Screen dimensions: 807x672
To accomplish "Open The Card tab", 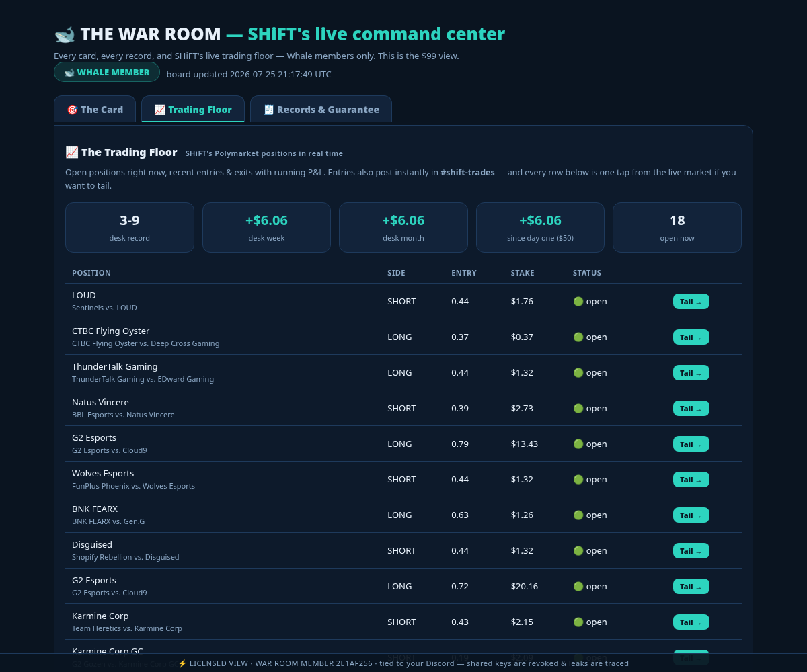I will 95,110.
